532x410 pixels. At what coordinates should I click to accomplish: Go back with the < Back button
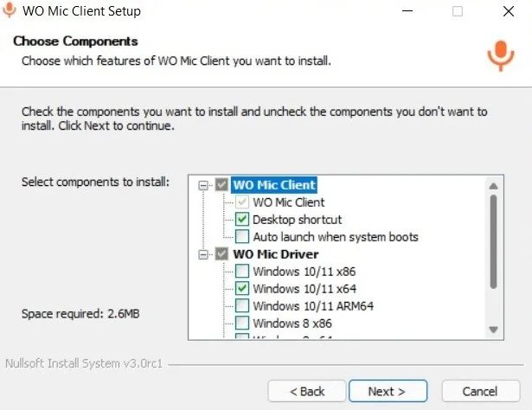coord(307,391)
